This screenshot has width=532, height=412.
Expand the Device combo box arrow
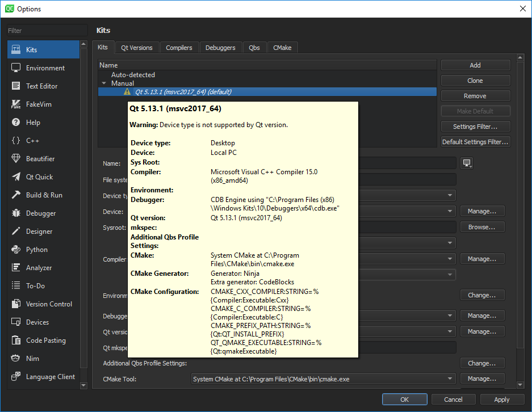point(450,211)
